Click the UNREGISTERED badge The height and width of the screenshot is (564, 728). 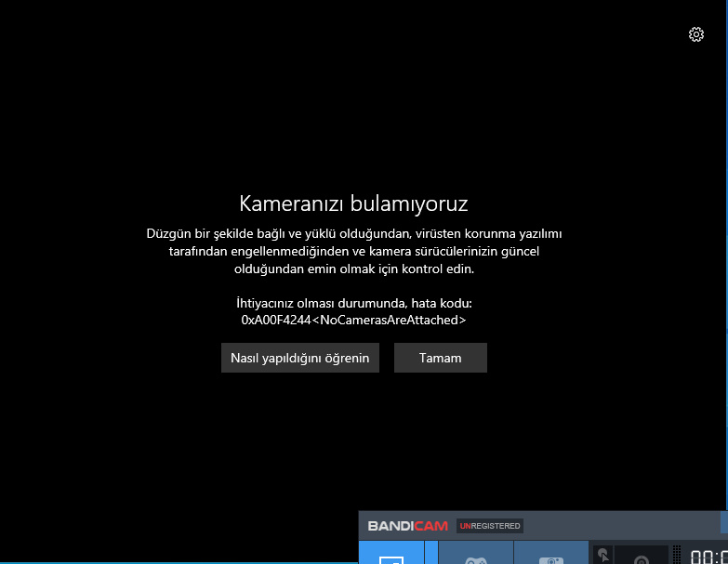click(x=490, y=526)
